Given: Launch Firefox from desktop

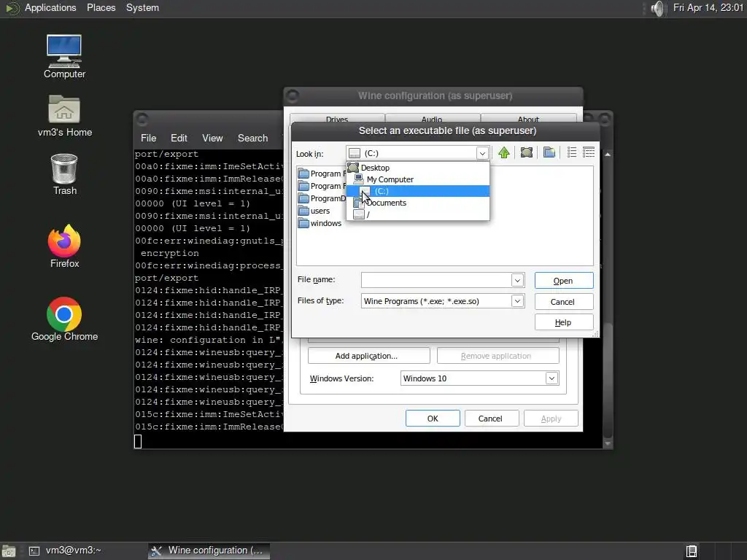Looking at the screenshot, I should coord(64,246).
